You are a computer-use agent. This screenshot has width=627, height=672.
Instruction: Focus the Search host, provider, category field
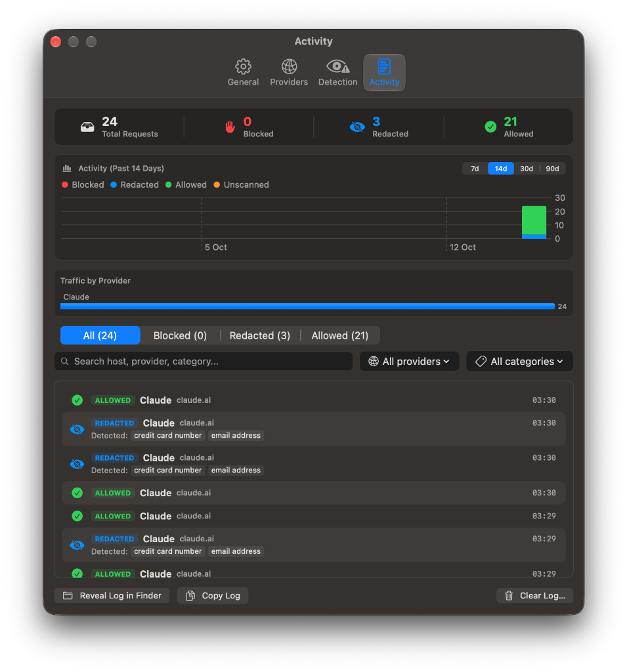coord(204,362)
